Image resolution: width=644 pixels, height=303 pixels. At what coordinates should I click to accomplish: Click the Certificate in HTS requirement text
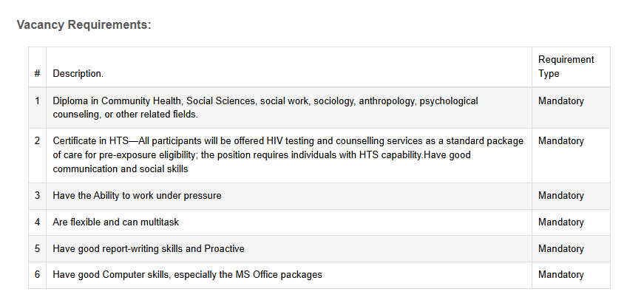(288, 154)
